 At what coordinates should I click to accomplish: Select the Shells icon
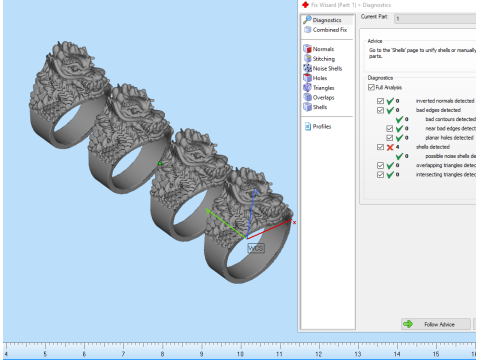[307, 107]
